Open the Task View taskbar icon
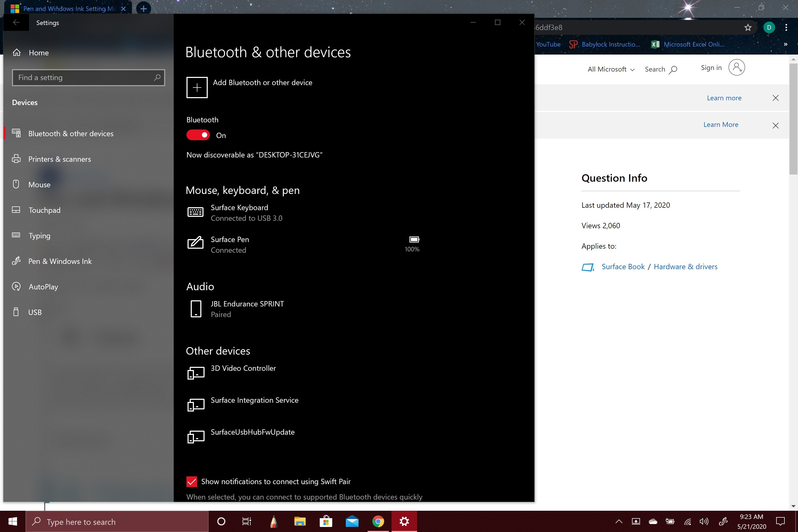 (247, 521)
